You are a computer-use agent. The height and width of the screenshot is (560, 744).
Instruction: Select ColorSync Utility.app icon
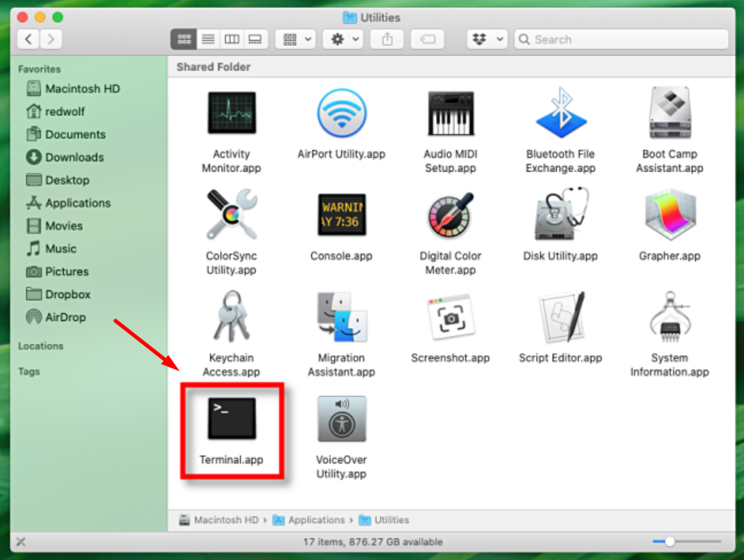click(231, 215)
